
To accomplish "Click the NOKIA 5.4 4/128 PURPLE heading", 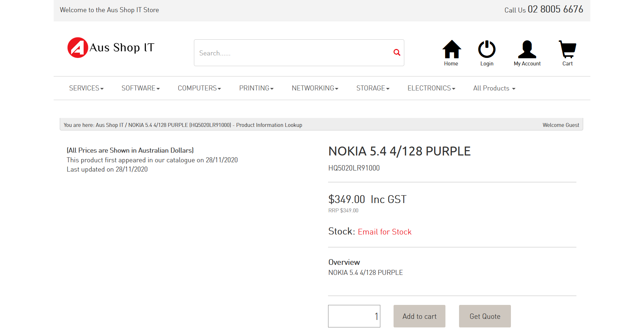I will (x=399, y=151).
